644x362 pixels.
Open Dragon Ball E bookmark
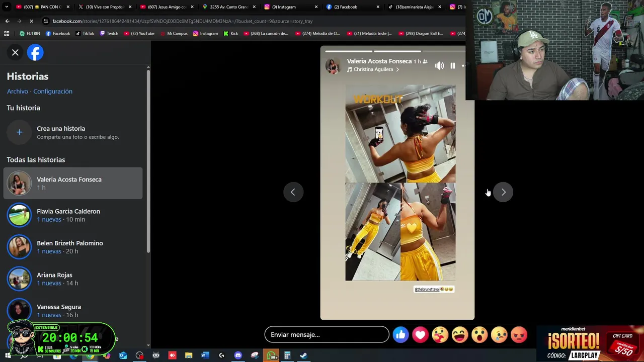[421, 34]
